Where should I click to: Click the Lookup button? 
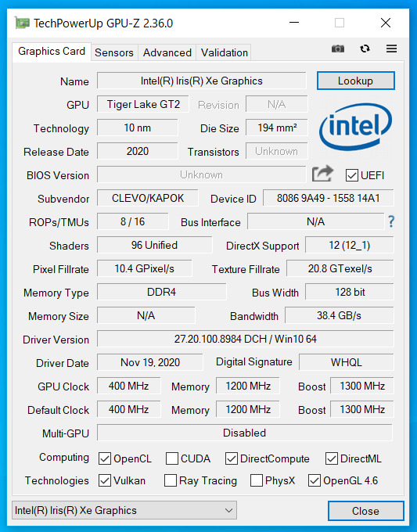tap(356, 81)
